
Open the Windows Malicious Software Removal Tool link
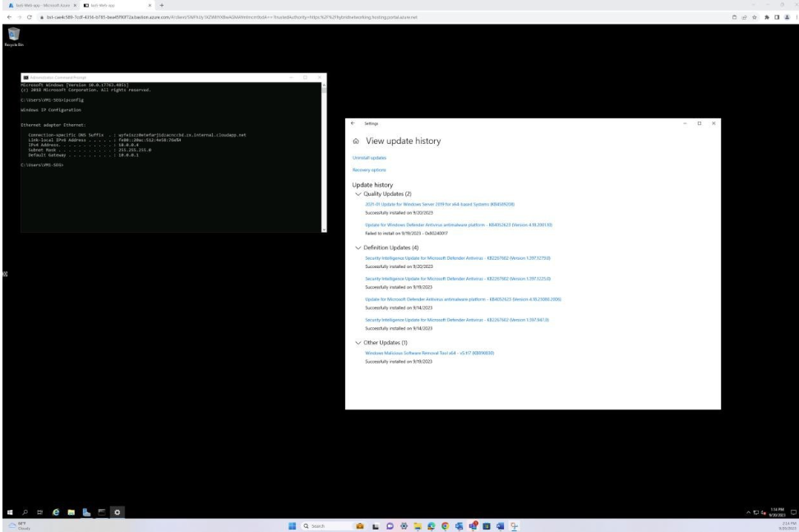[430, 353]
